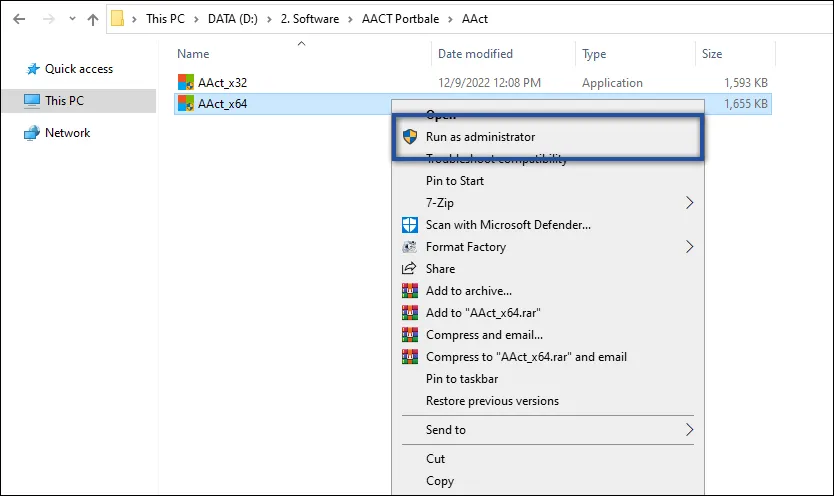Choose Pin to Start option
834x496 pixels.
[x=455, y=181]
